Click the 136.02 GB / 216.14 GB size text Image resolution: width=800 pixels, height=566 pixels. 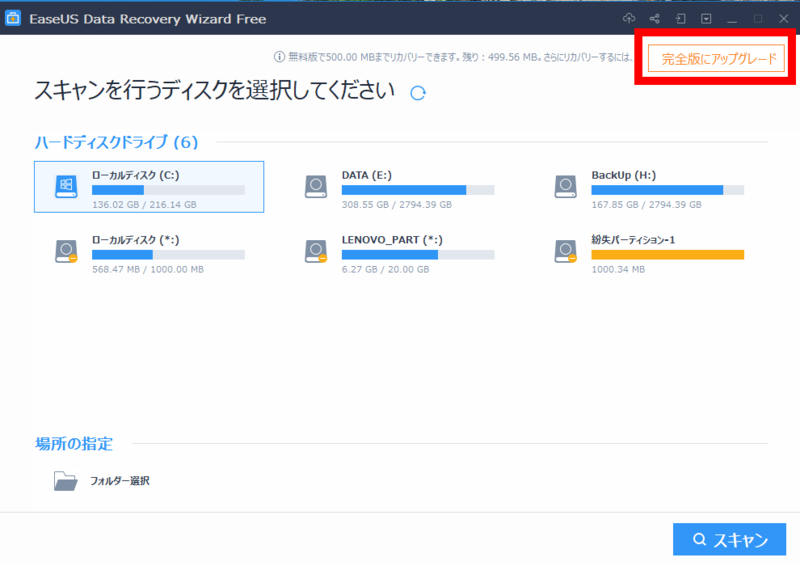(144, 205)
